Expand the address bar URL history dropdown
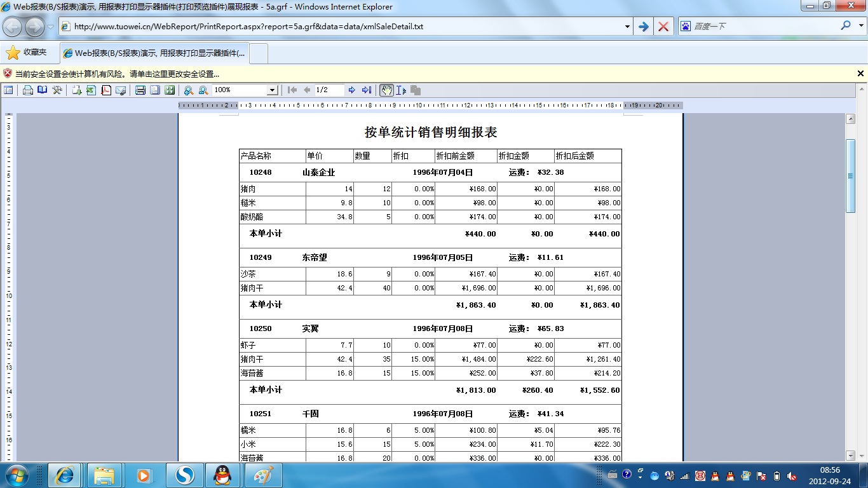The image size is (868, 488). point(627,27)
